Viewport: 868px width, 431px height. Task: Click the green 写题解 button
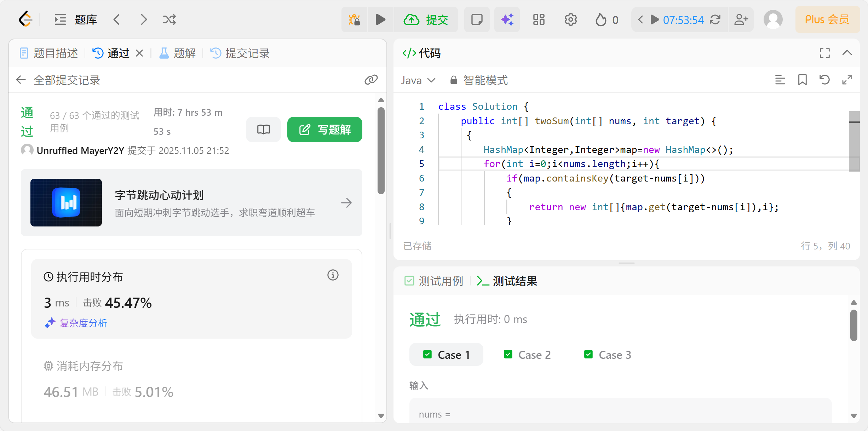point(324,130)
